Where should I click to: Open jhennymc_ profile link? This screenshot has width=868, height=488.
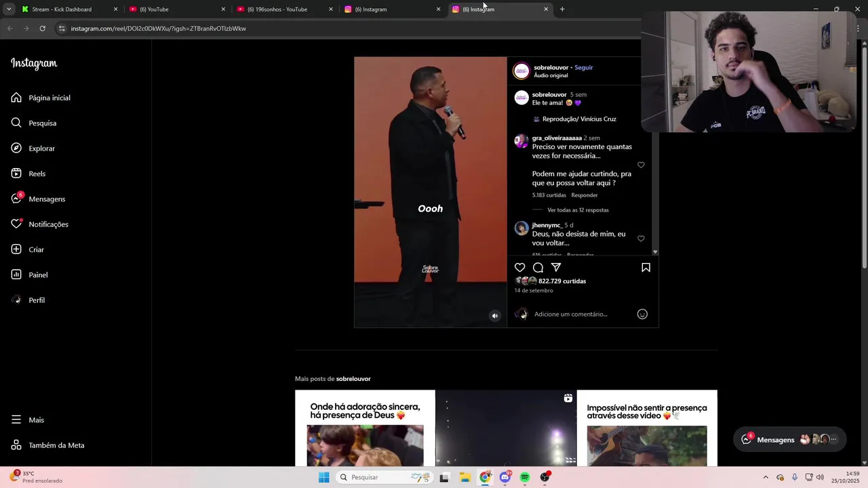coord(547,225)
